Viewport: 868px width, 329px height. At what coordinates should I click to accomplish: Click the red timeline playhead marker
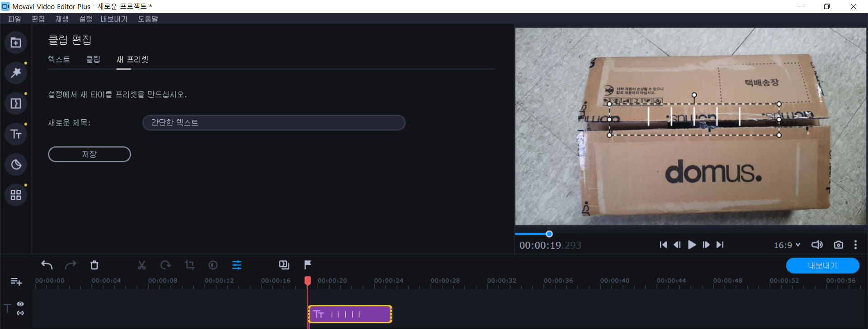[x=308, y=281]
